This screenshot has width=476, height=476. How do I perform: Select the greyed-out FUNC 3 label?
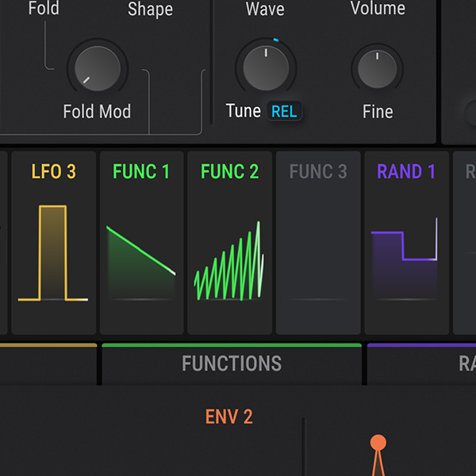tap(317, 171)
